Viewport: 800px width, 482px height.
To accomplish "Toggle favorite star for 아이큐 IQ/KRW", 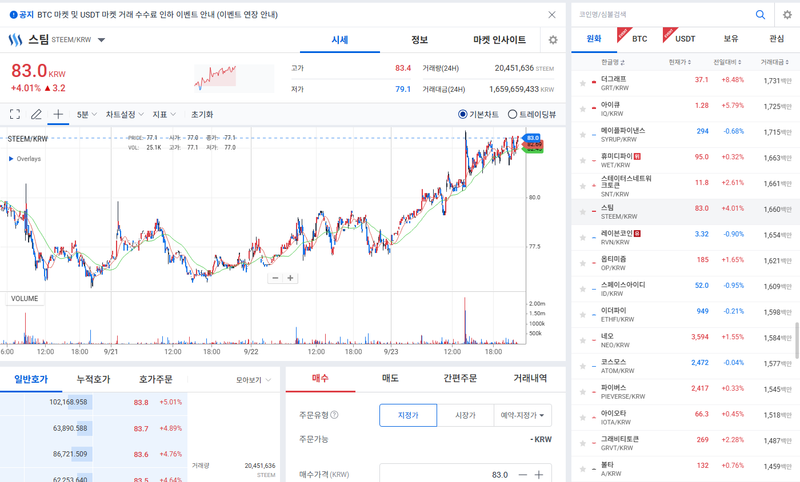I will point(583,109).
